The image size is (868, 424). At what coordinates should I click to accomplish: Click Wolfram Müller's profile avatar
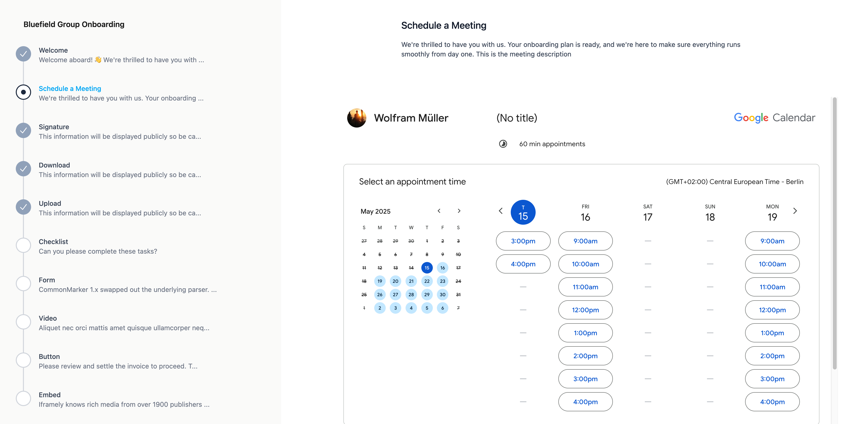coord(357,118)
